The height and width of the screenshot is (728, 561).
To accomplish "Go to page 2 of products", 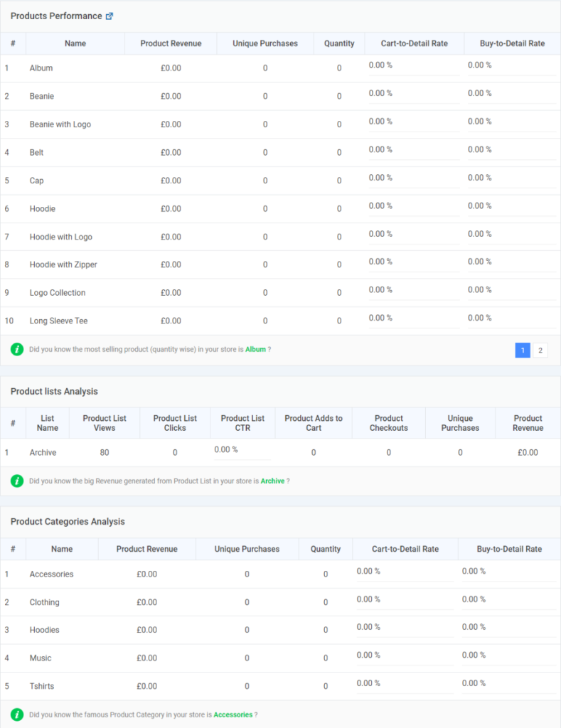I will [x=540, y=350].
